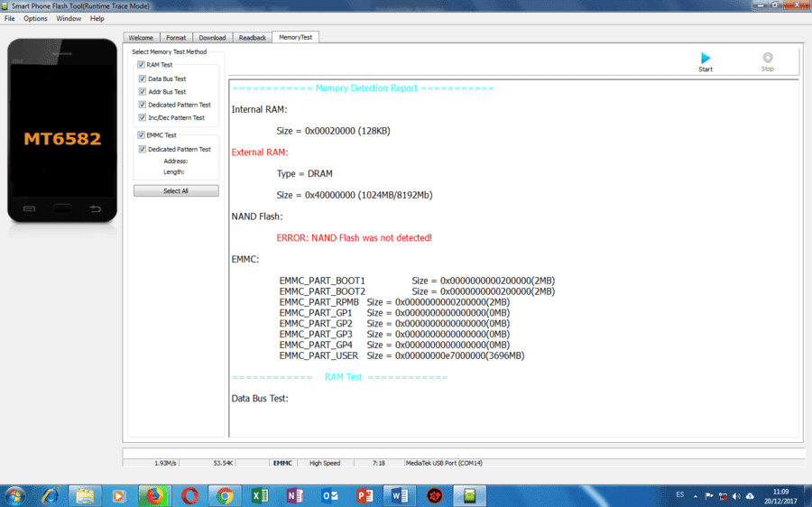This screenshot has width=812, height=507.
Task: Open Firefox from the taskbar
Action: point(154,496)
